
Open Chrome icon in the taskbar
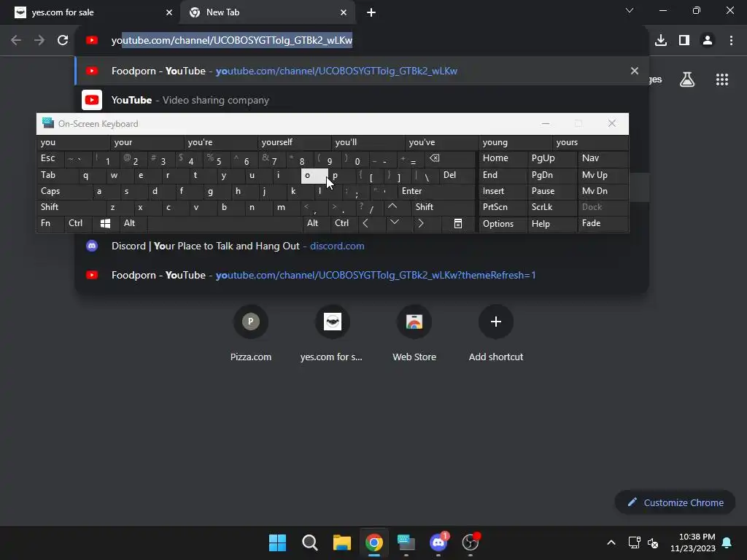pos(374,542)
